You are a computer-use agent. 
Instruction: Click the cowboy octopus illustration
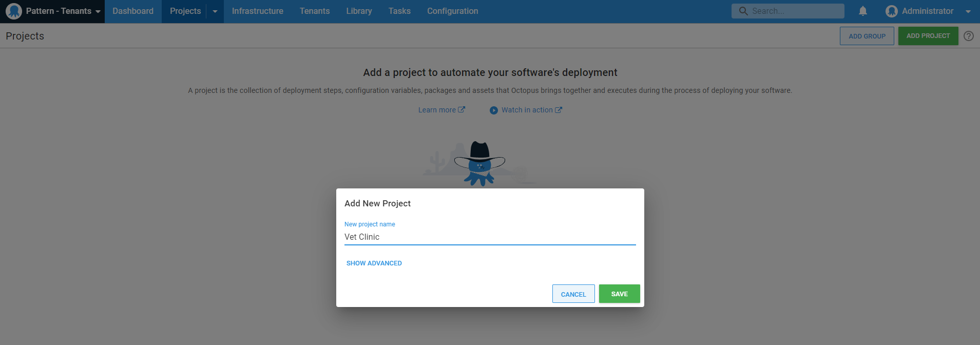(479, 163)
